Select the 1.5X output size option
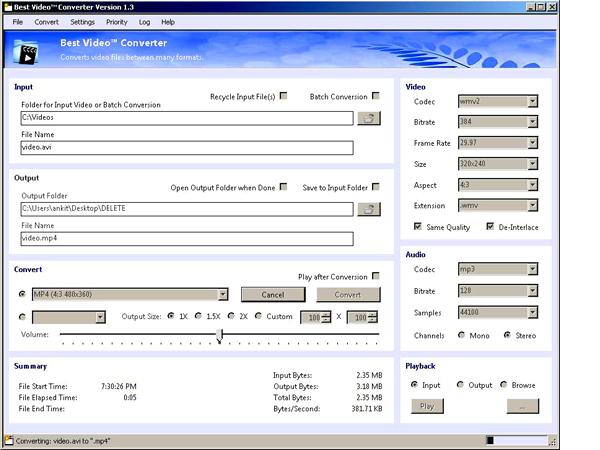This screenshot has width=600, height=450. click(x=198, y=316)
